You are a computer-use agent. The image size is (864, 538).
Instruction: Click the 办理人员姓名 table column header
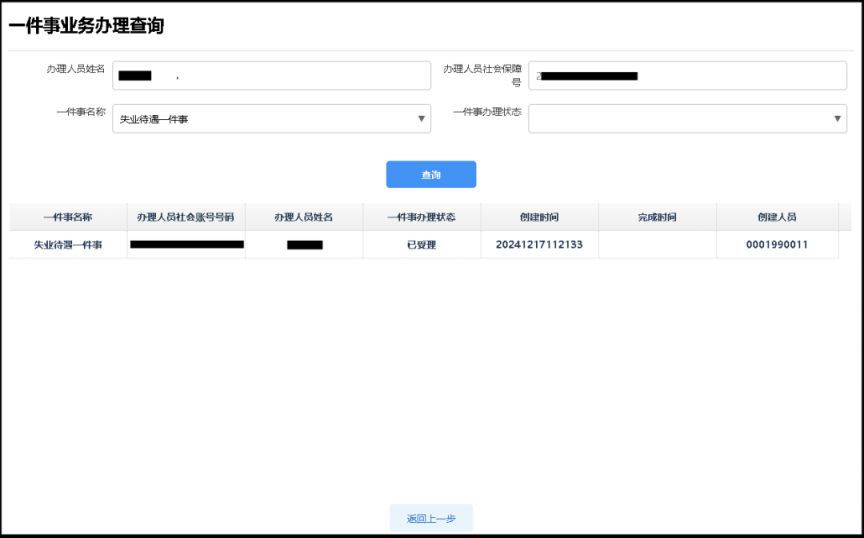pyautogui.click(x=304, y=217)
